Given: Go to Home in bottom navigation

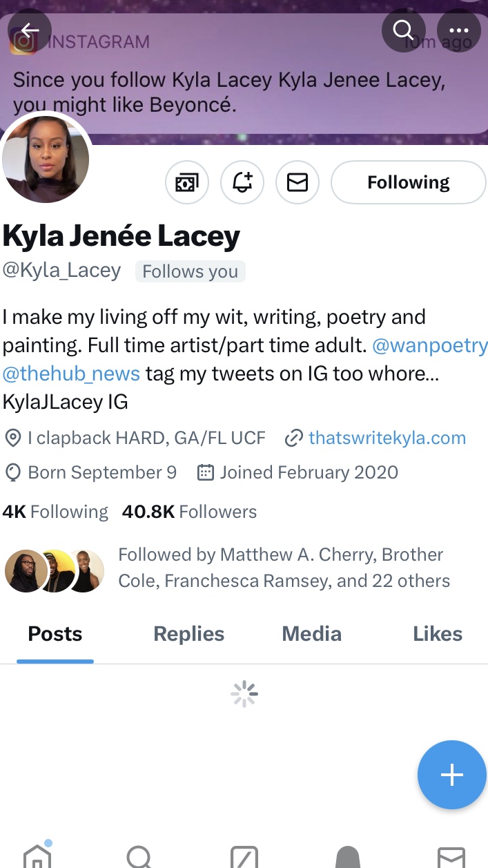Looking at the screenshot, I should point(37,856).
